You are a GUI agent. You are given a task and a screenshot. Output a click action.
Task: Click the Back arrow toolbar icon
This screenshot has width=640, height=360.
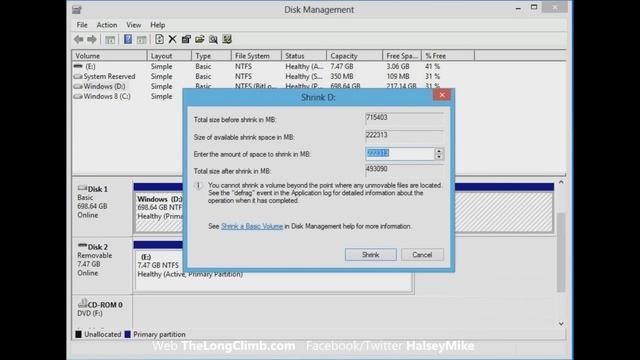coord(79,40)
